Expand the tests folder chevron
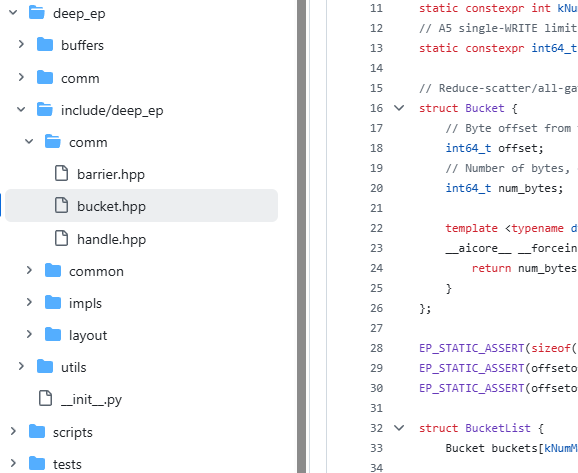This screenshot has width=578, height=473. [13, 463]
